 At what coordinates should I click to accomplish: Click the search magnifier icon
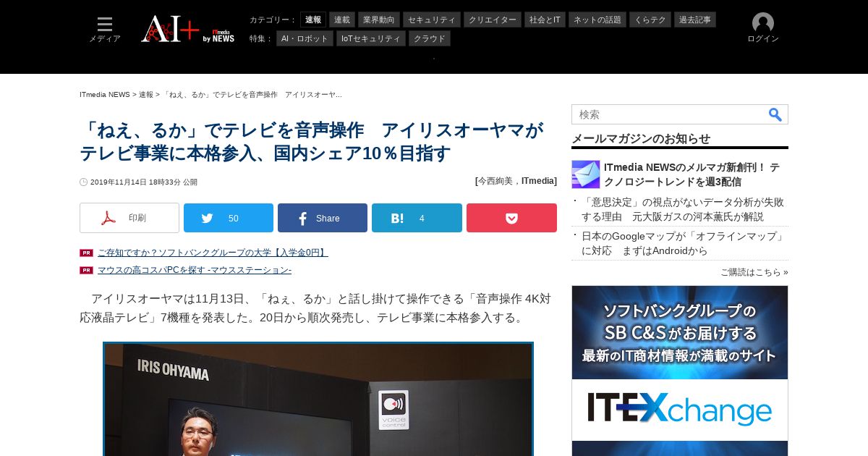[x=775, y=114]
